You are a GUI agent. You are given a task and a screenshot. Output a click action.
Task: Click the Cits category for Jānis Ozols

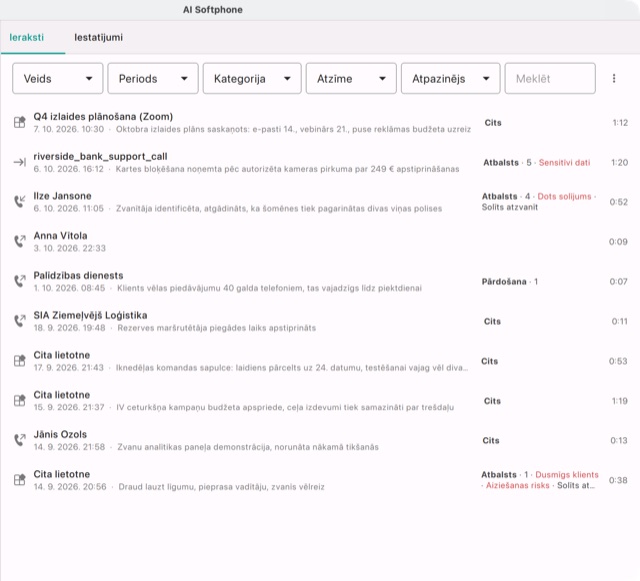491,441
